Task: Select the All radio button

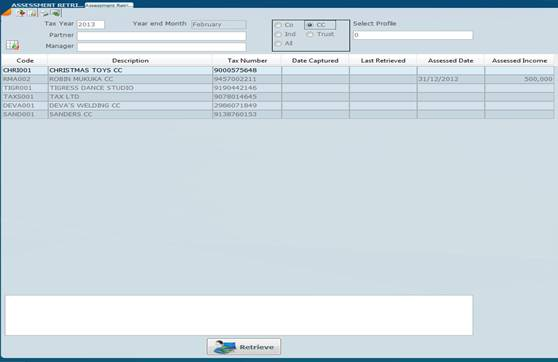Action: click(x=278, y=44)
